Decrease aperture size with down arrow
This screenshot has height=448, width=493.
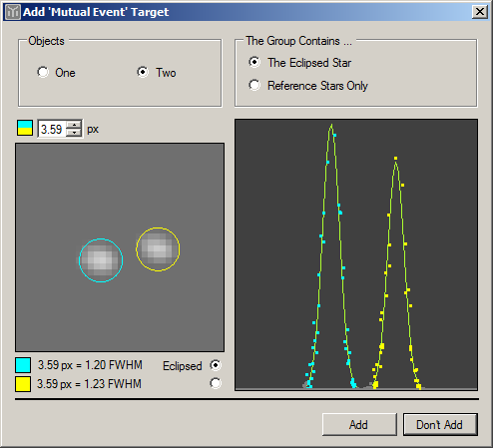click(x=74, y=132)
